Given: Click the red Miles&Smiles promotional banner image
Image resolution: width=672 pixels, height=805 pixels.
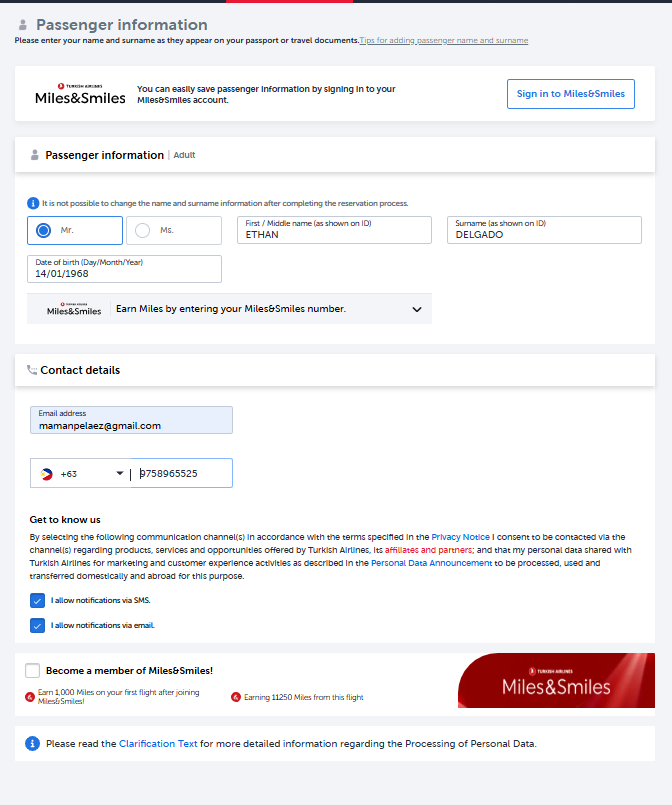Looking at the screenshot, I should point(556,680).
